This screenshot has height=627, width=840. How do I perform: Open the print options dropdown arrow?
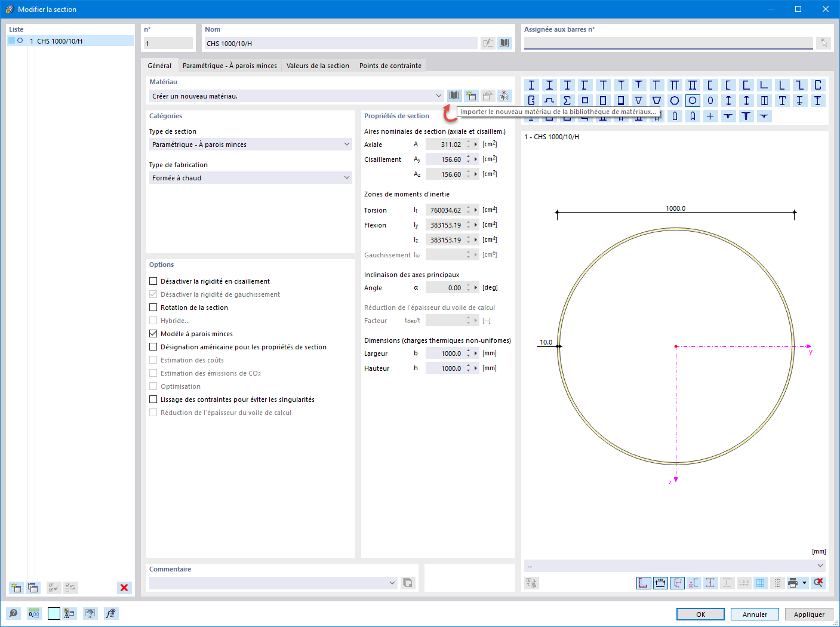(804, 583)
